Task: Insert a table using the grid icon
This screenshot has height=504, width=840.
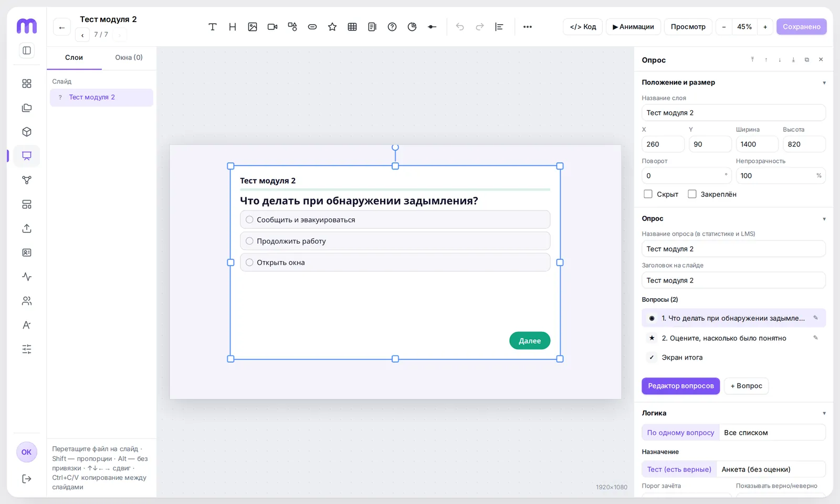Action: tap(352, 27)
